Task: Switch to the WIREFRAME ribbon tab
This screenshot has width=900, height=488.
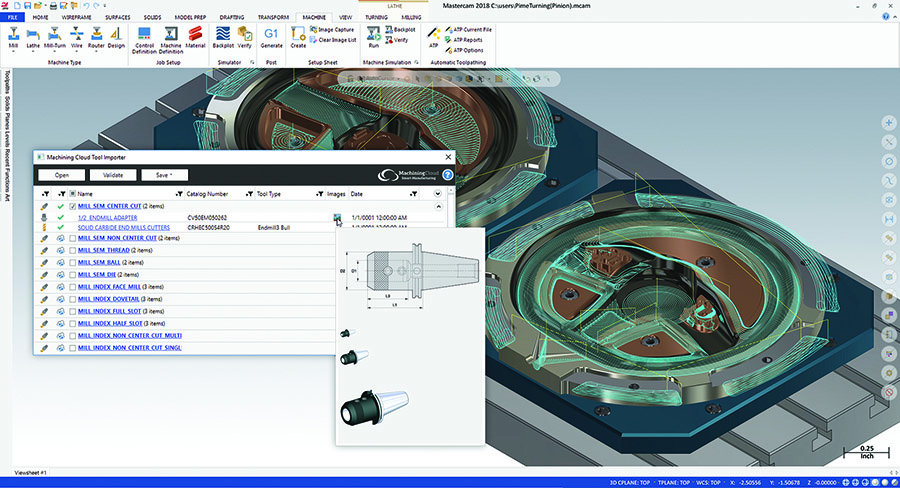Action: point(76,17)
